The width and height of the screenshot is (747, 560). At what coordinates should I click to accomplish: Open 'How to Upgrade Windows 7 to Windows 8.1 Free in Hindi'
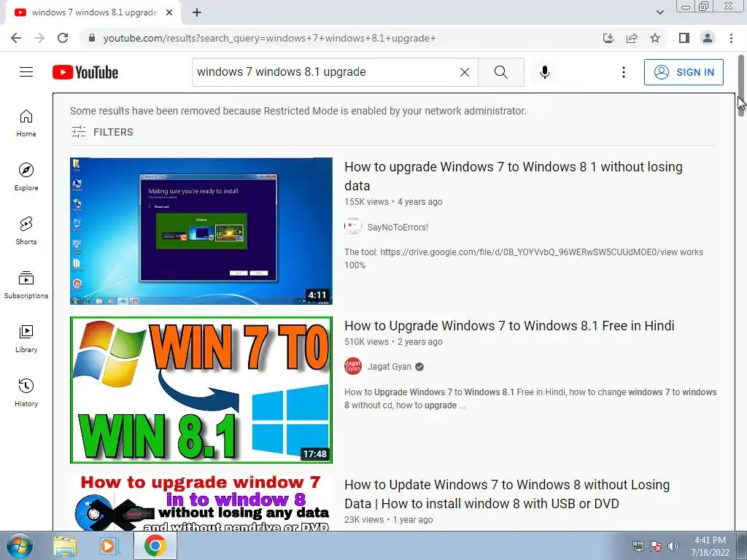tap(509, 326)
